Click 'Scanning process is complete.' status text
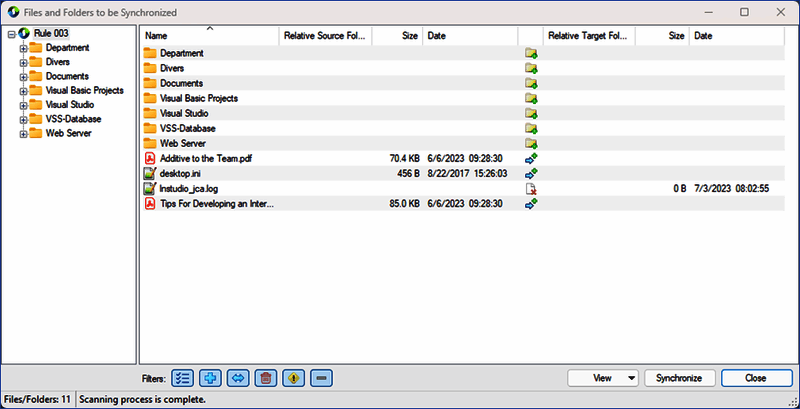Image resolution: width=800 pixels, height=409 pixels. tap(142, 399)
